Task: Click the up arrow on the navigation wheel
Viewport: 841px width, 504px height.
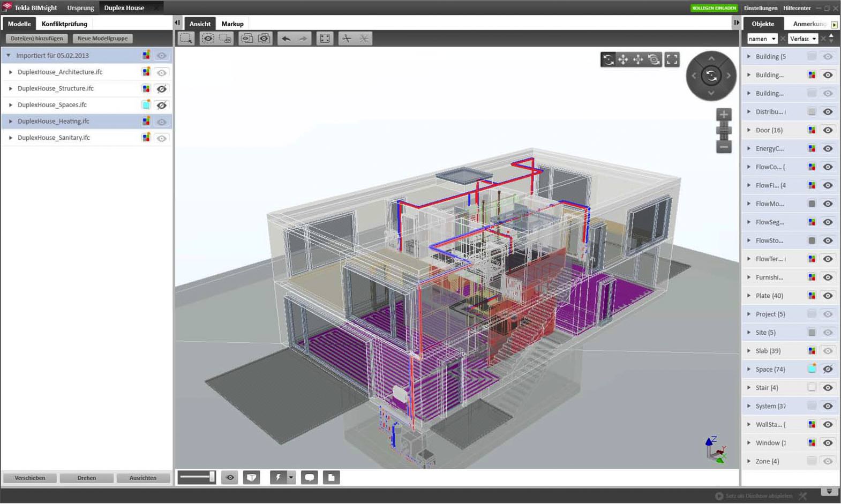Action: [711, 58]
